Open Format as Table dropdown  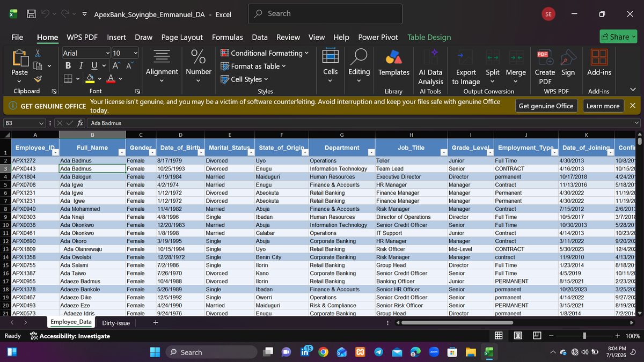pos(253,66)
